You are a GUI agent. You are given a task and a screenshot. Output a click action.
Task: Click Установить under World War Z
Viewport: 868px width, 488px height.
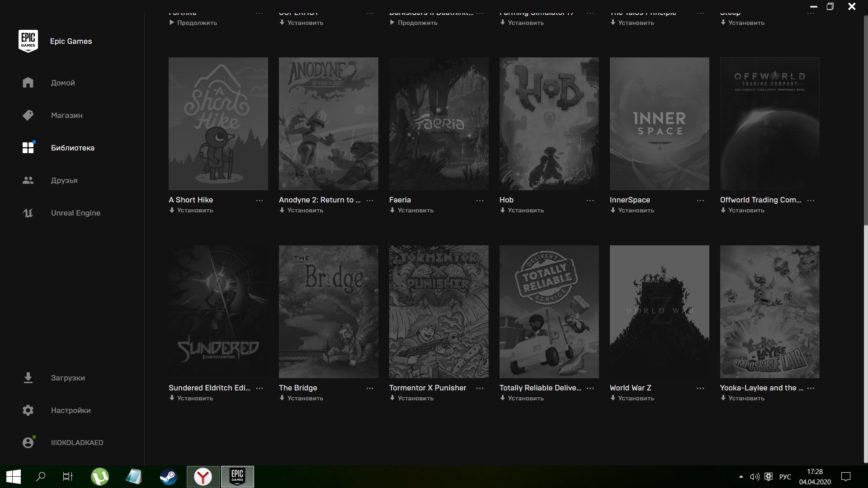tap(632, 398)
